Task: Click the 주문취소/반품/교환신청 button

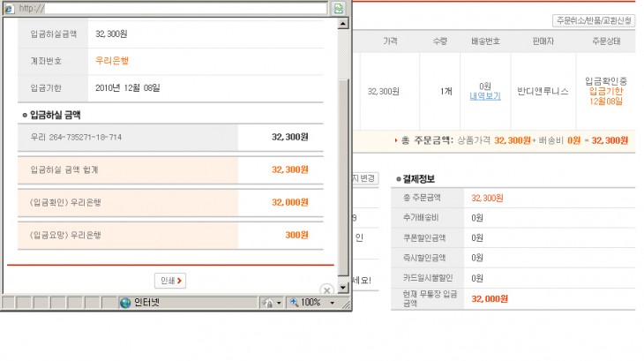Action: coord(593,19)
